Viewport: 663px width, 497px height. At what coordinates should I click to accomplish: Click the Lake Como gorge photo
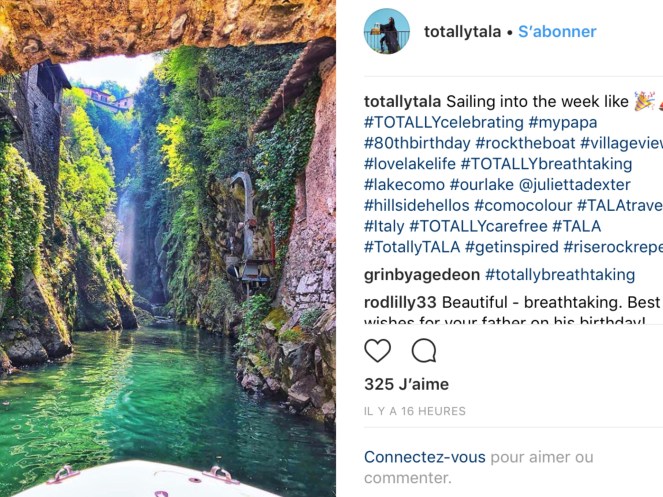168,248
